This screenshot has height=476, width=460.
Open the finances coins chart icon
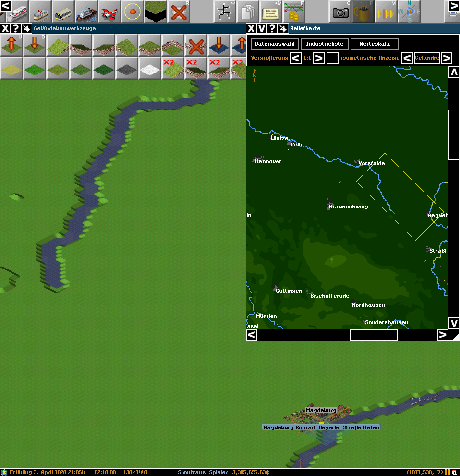294,12
